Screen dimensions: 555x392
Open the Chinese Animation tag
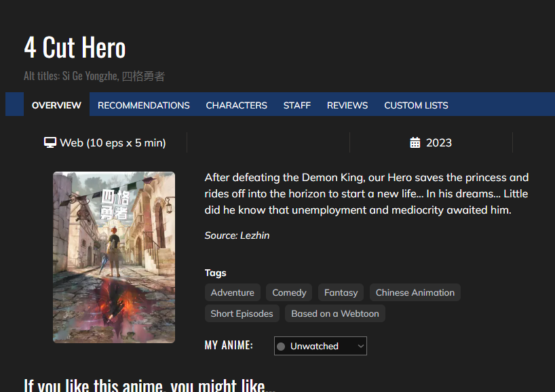[x=415, y=292]
